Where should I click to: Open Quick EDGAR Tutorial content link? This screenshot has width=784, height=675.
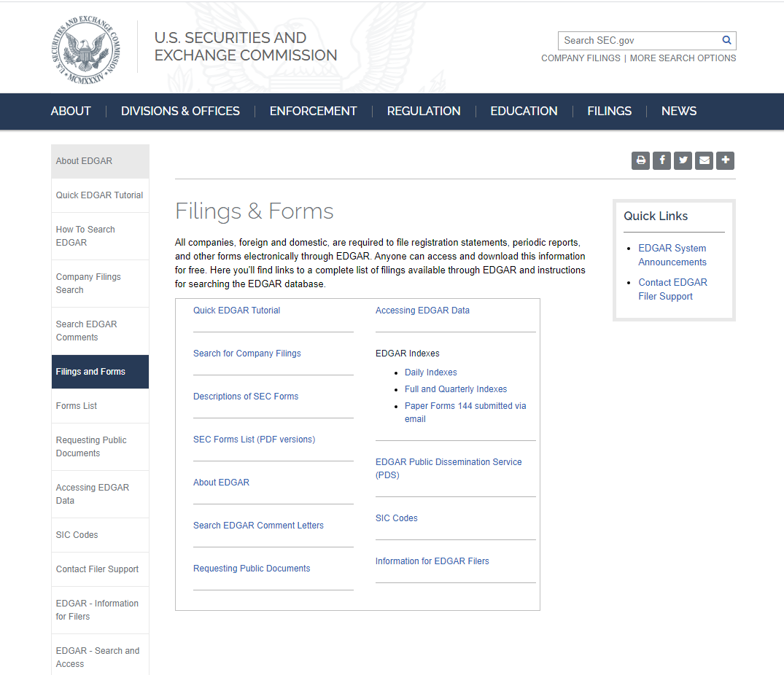click(x=236, y=311)
